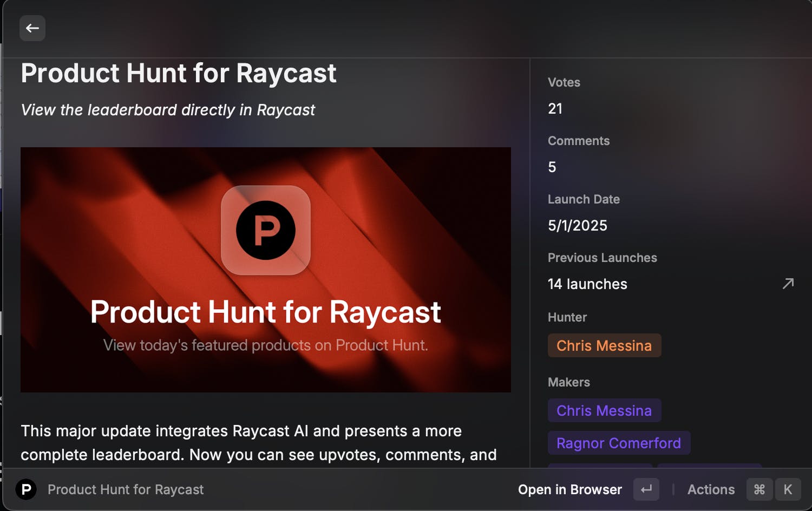Click the banner caption about today's featured products
The height and width of the screenshot is (511, 812).
click(x=266, y=345)
